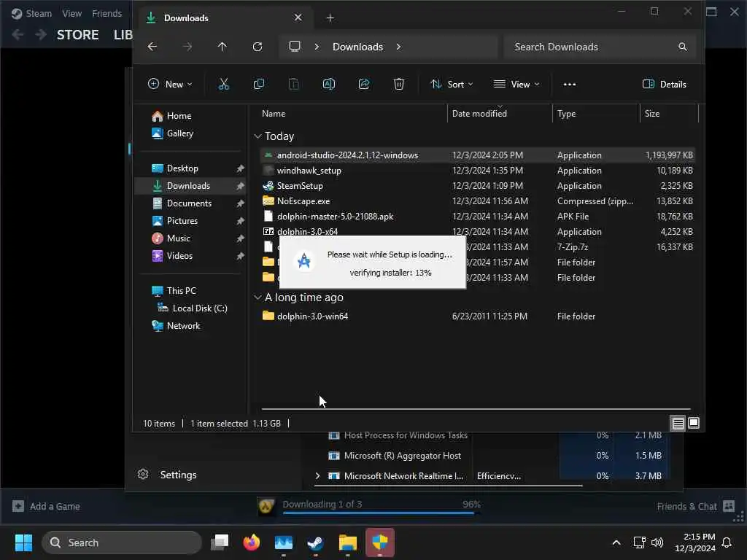Open Local Disk (C:) in navigation pane

tap(193, 308)
